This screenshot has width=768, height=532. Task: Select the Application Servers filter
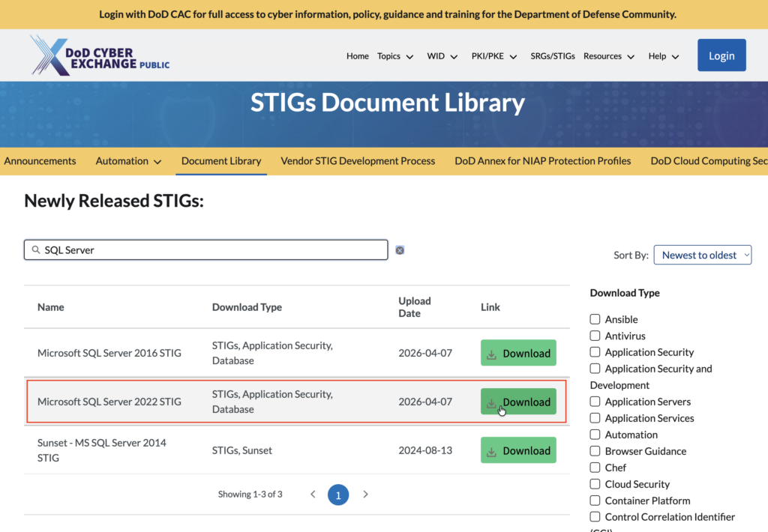pos(595,402)
